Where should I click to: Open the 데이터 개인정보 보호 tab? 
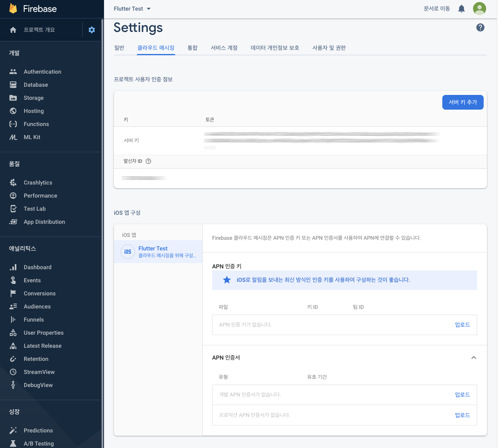coord(275,48)
